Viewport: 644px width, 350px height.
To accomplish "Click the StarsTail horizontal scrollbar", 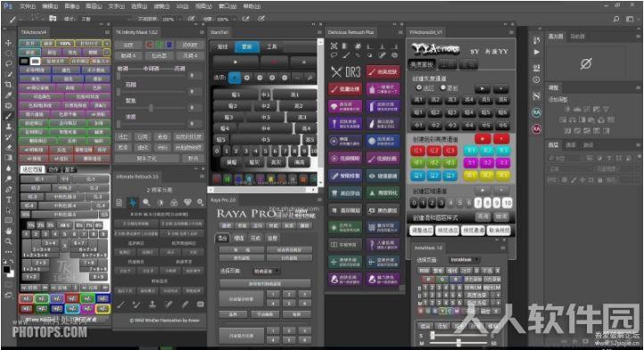I will click(261, 190).
